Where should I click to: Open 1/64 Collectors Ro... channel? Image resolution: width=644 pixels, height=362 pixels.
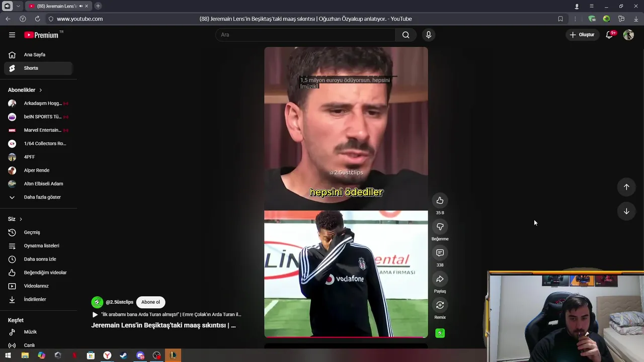click(38, 143)
